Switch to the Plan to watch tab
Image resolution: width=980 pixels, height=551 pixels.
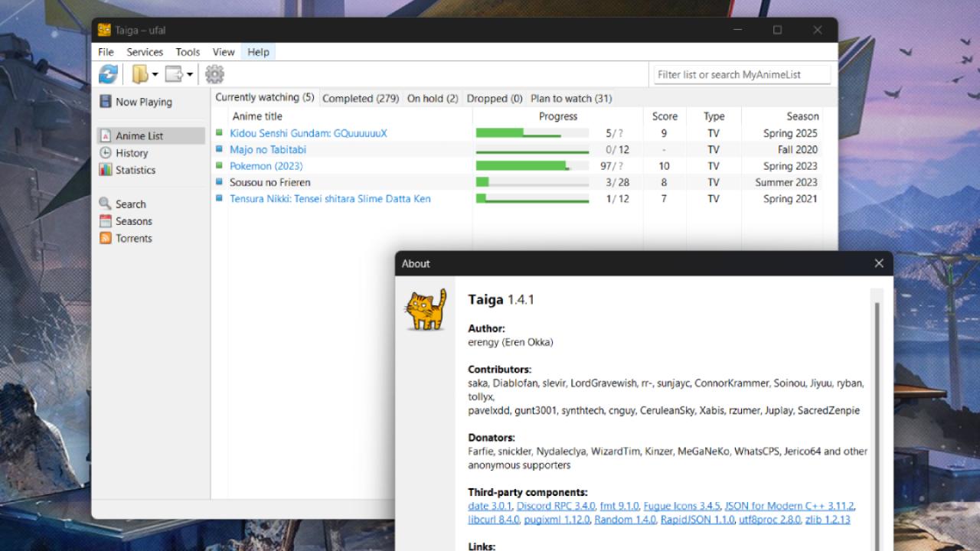click(x=571, y=98)
